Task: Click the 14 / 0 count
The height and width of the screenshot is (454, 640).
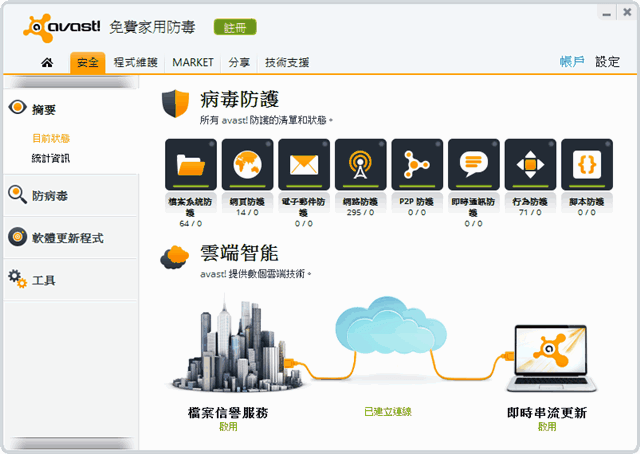Action: tap(247, 212)
